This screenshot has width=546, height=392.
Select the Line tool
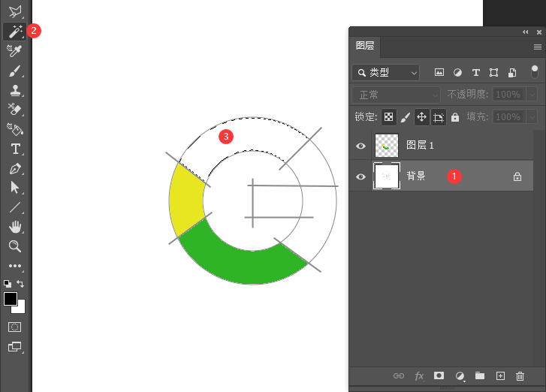point(14,207)
